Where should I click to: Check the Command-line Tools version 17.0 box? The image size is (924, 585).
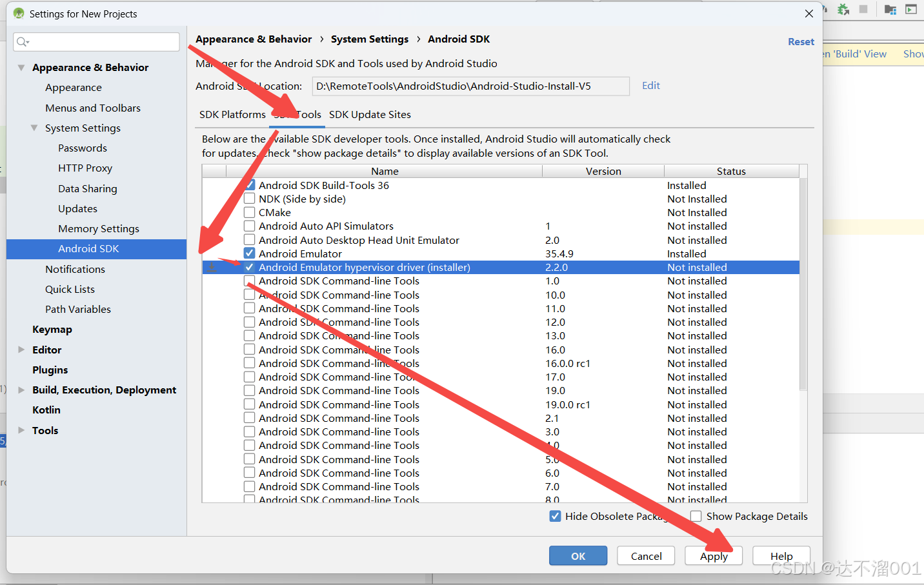click(250, 377)
